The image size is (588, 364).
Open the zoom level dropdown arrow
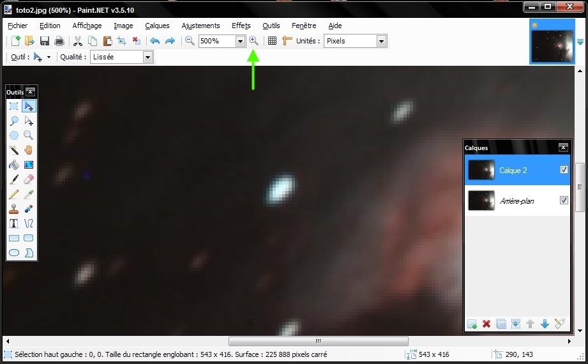click(241, 42)
